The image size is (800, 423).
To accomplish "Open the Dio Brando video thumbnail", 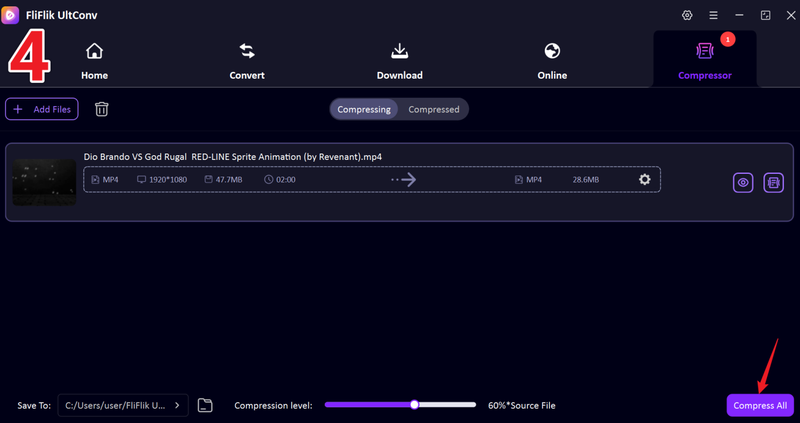I will pos(44,182).
